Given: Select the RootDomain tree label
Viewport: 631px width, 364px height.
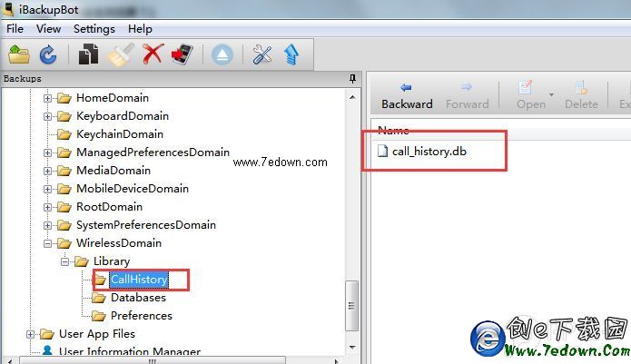Looking at the screenshot, I should (x=109, y=206).
